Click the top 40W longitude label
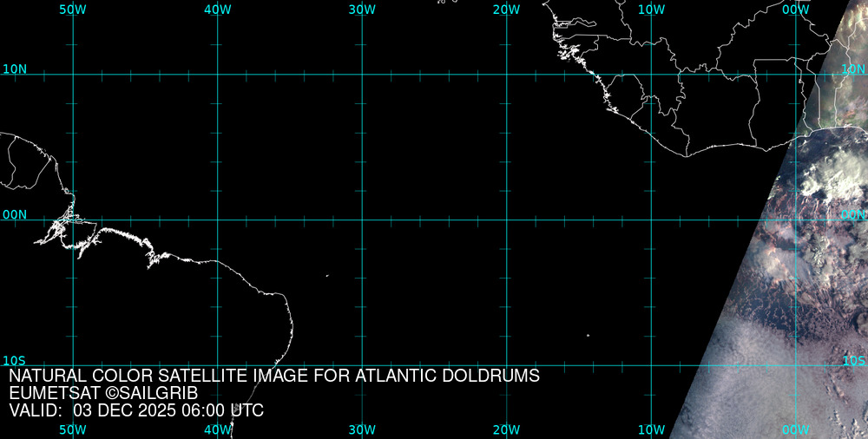 [217, 9]
